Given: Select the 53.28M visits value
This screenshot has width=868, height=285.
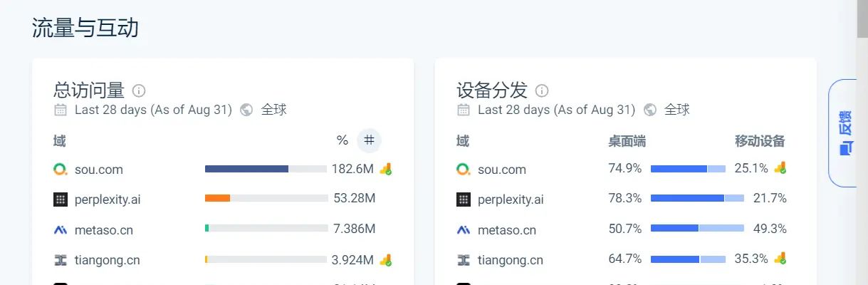Looking at the screenshot, I should pos(354,198).
